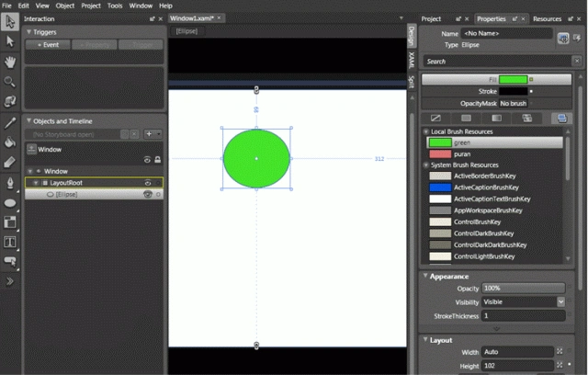Open the Object menu
Screen dimensions: 588x375
pos(65,6)
